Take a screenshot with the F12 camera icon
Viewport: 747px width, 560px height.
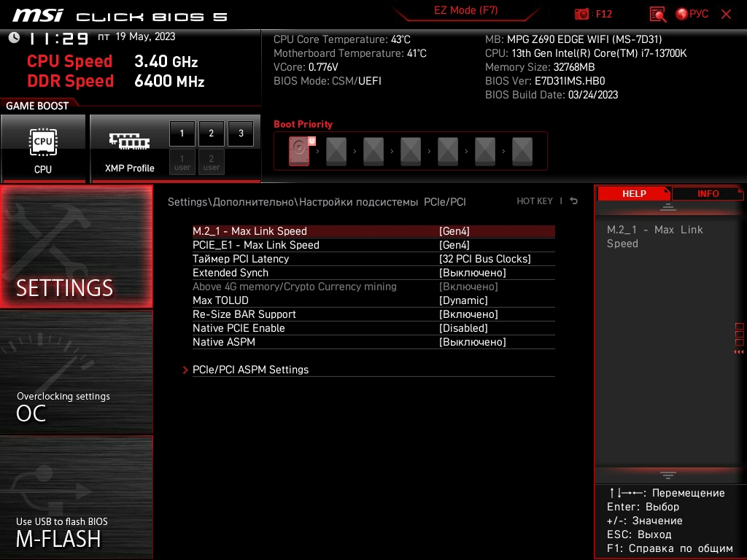(581, 14)
